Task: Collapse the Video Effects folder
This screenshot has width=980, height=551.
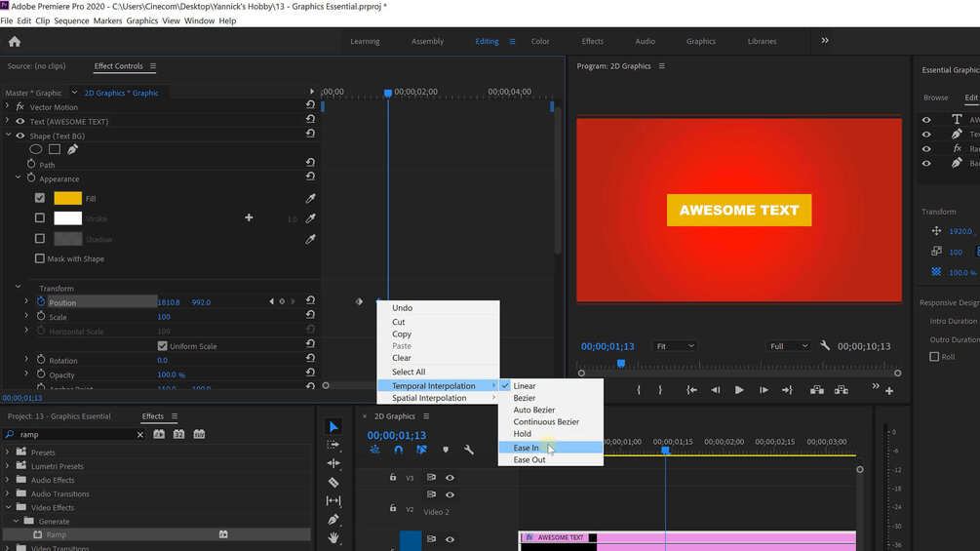Action: [x=8, y=507]
